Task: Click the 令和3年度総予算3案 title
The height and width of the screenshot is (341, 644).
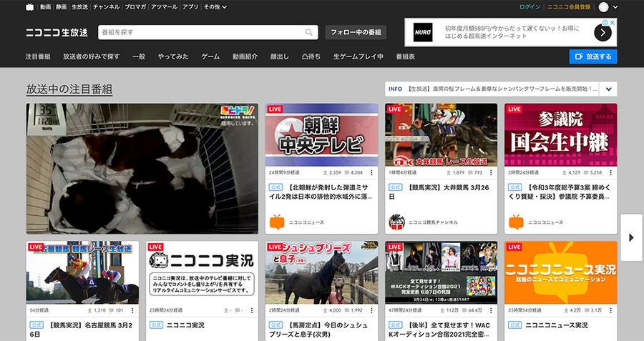Action: pyautogui.click(x=560, y=192)
